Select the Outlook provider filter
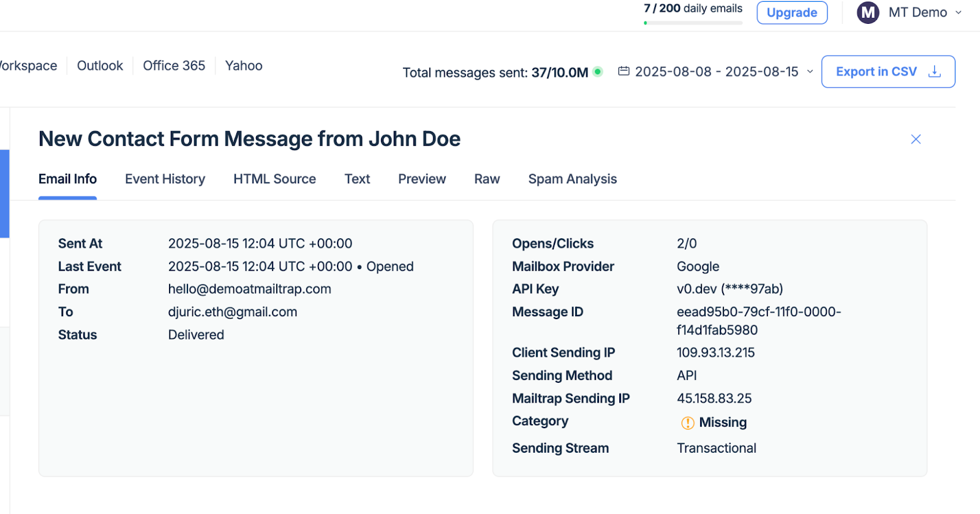 tap(100, 66)
